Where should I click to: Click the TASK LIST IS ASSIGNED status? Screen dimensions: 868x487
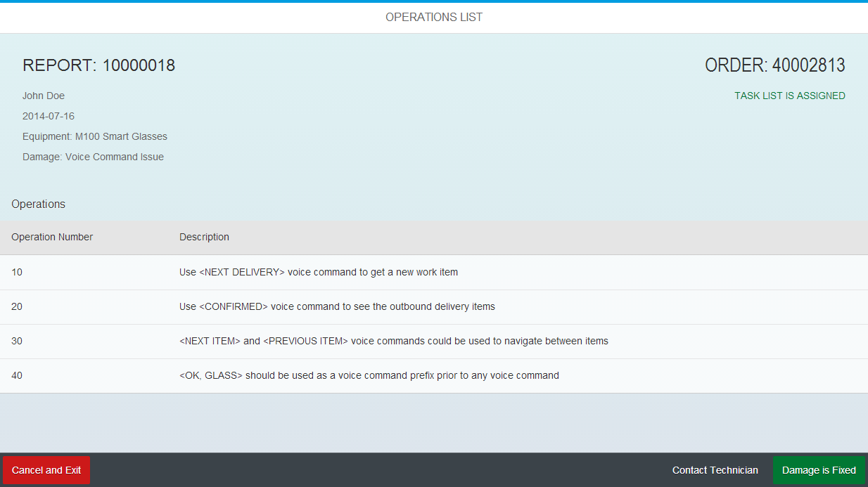[789, 96]
